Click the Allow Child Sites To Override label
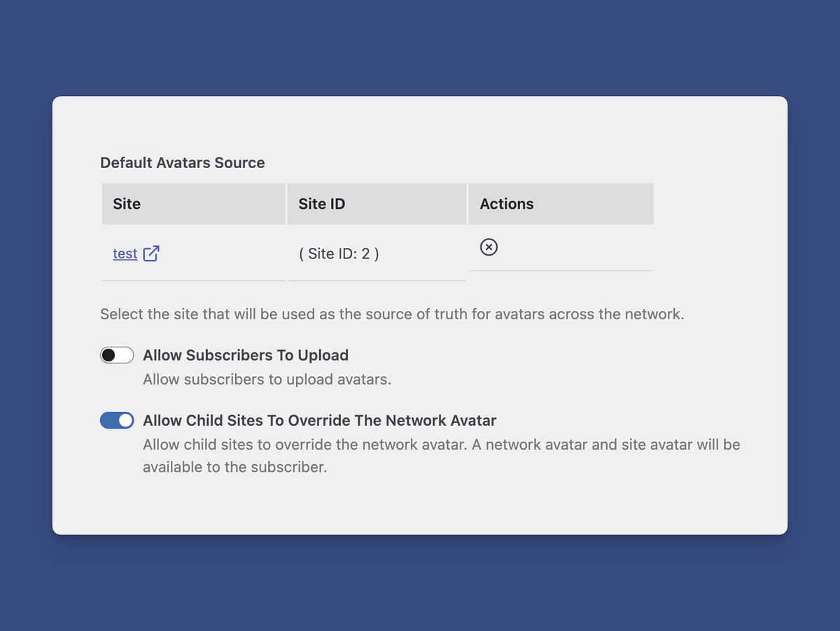Image resolution: width=840 pixels, height=631 pixels. click(x=319, y=420)
